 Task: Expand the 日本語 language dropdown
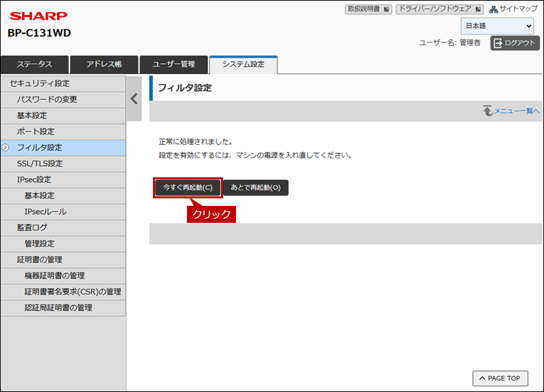(497, 26)
